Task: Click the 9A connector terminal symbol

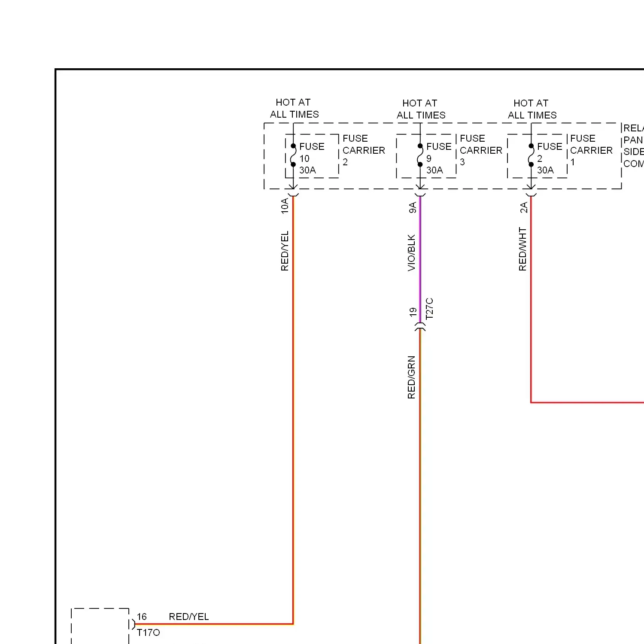Action: coord(420,195)
